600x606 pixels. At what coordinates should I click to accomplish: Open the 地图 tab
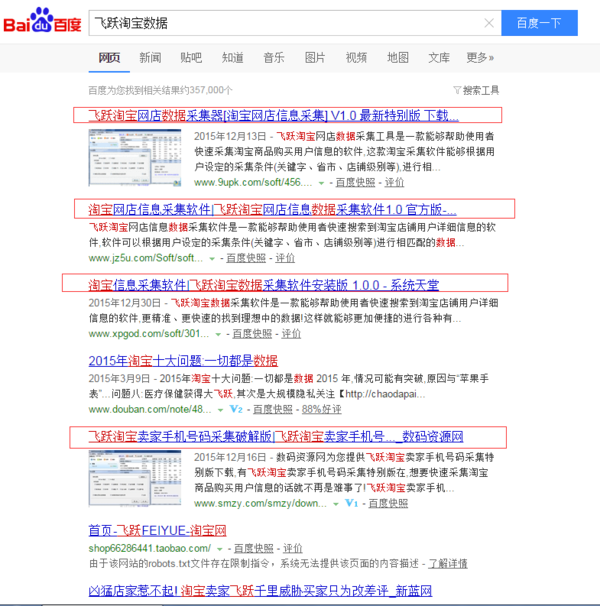coord(398,58)
